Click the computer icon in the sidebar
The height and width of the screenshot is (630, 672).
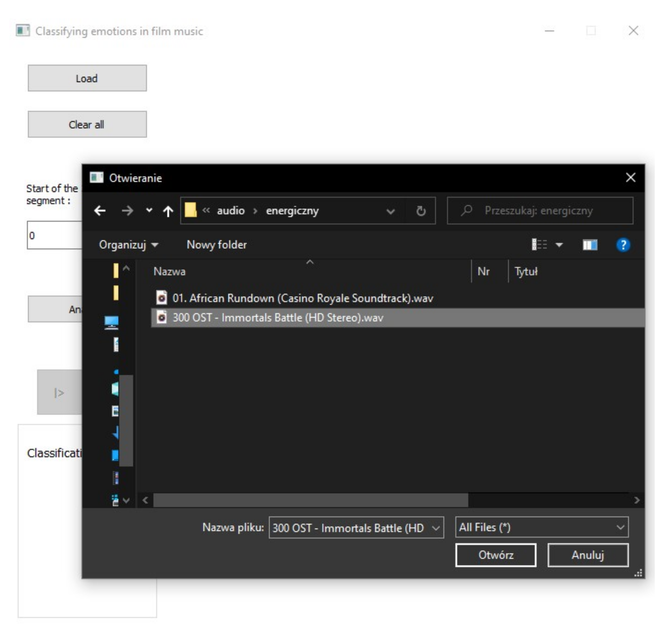pyautogui.click(x=111, y=322)
